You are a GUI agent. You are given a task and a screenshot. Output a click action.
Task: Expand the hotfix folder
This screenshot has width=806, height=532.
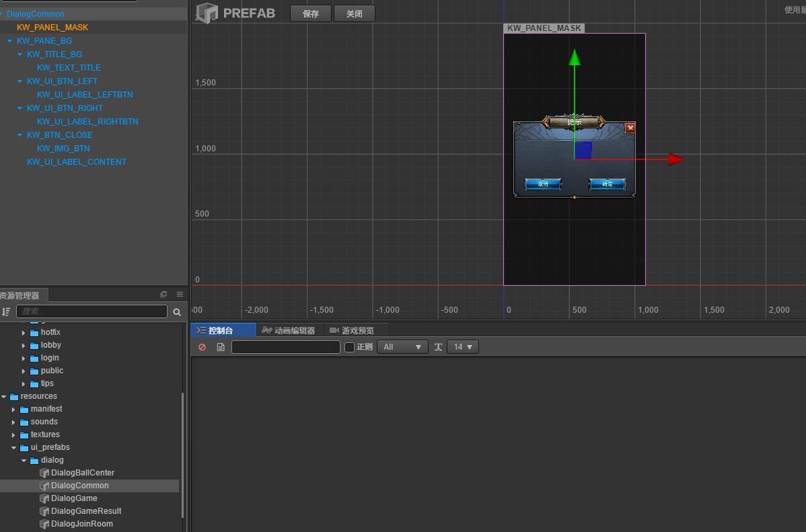[x=24, y=332]
